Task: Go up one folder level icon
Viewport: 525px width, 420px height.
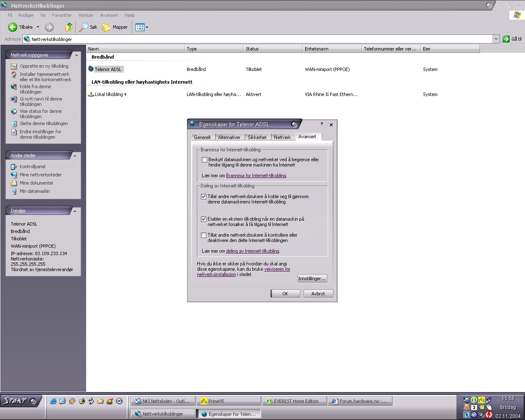Action: coord(69,27)
